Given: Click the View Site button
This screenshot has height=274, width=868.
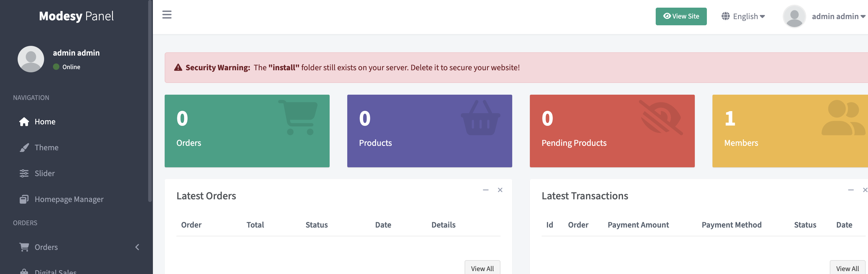Looking at the screenshot, I should [681, 16].
